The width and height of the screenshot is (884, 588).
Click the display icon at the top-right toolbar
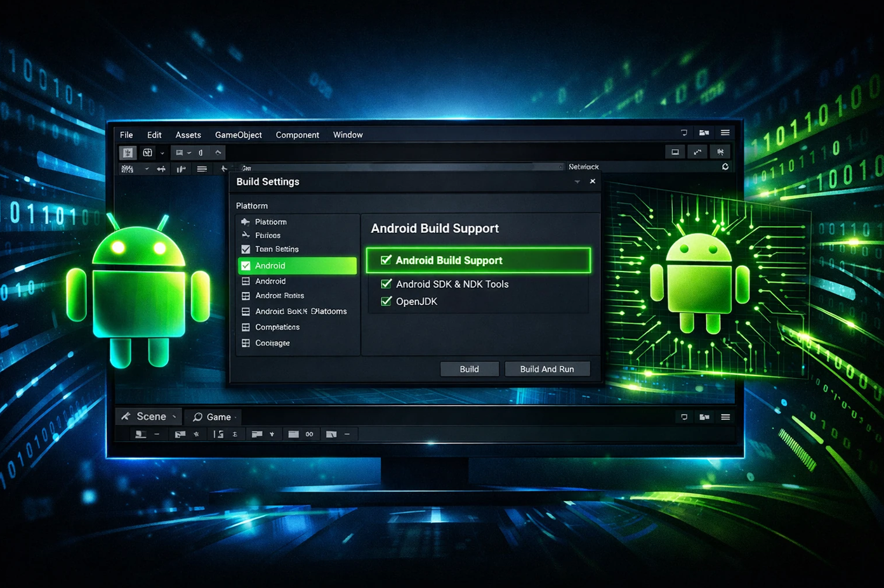pyautogui.click(x=675, y=152)
